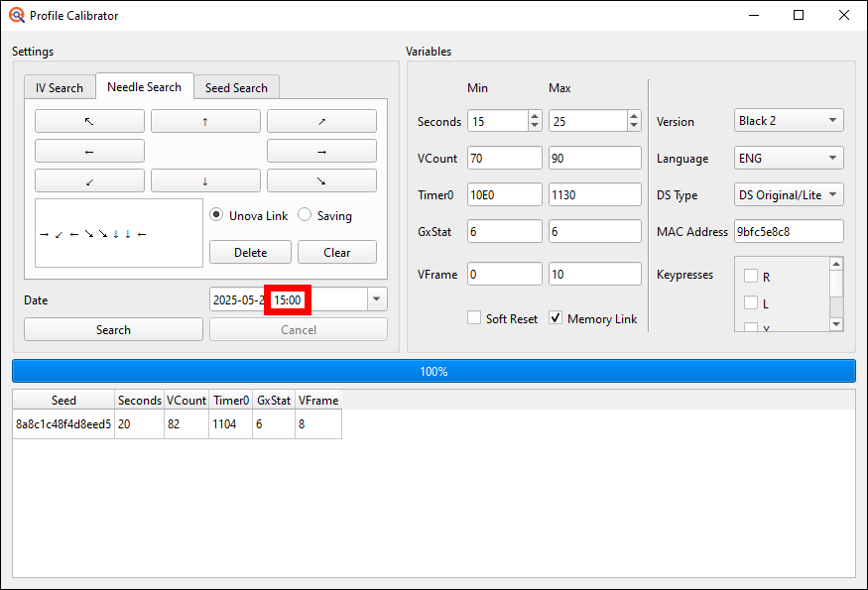Clear the entered needle sequence
Screen dimensions: 868x590
tap(336, 252)
